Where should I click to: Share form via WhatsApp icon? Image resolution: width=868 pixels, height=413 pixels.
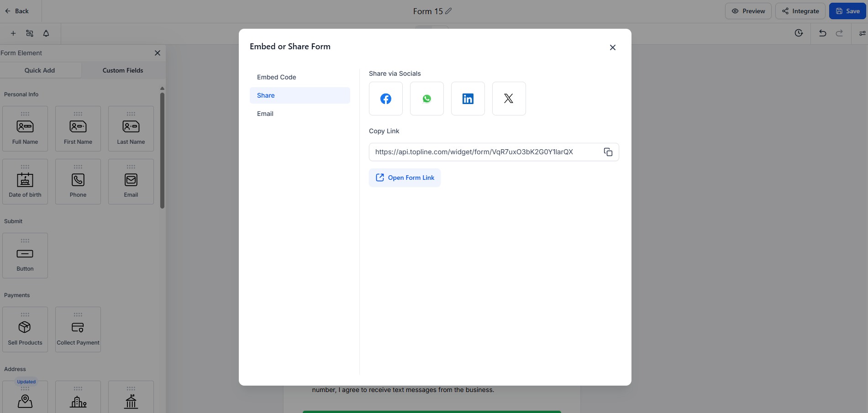pos(427,99)
